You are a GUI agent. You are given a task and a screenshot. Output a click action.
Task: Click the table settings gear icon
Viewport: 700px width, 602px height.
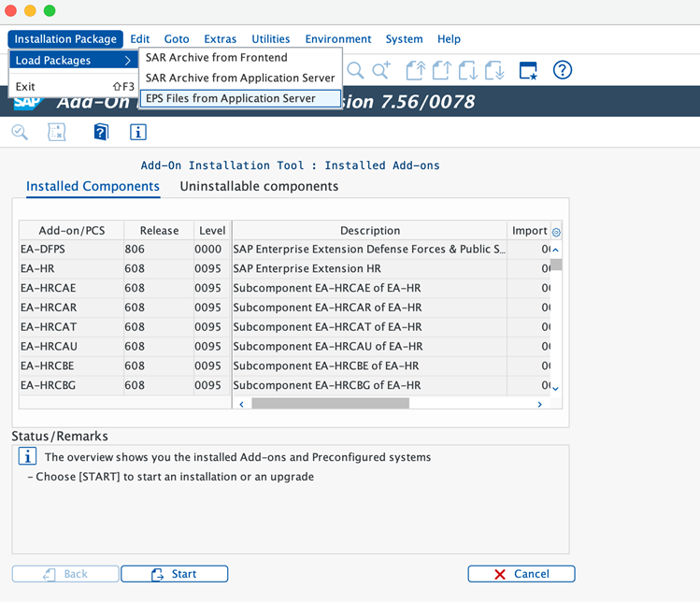[556, 232]
